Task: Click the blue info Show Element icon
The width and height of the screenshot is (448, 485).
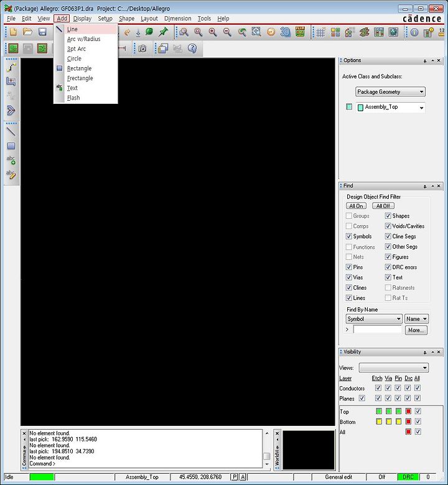Action: click(414, 32)
